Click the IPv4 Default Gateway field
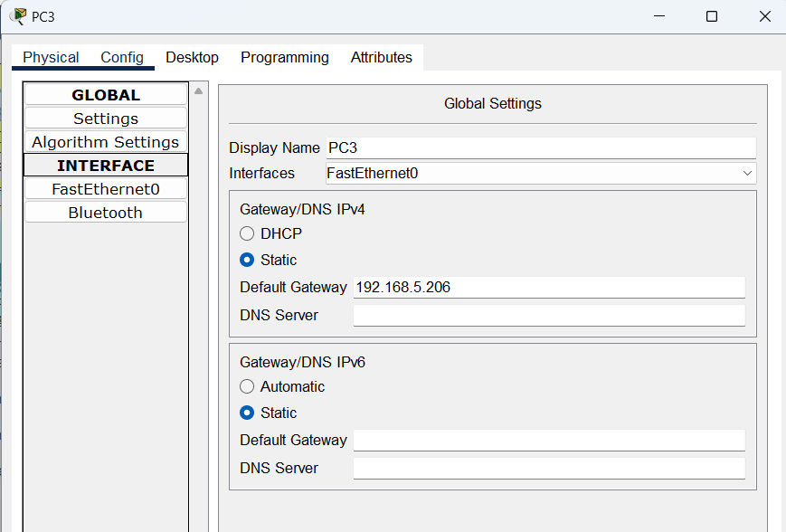Image resolution: width=786 pixels, height=532 pixels. (548, 287)
